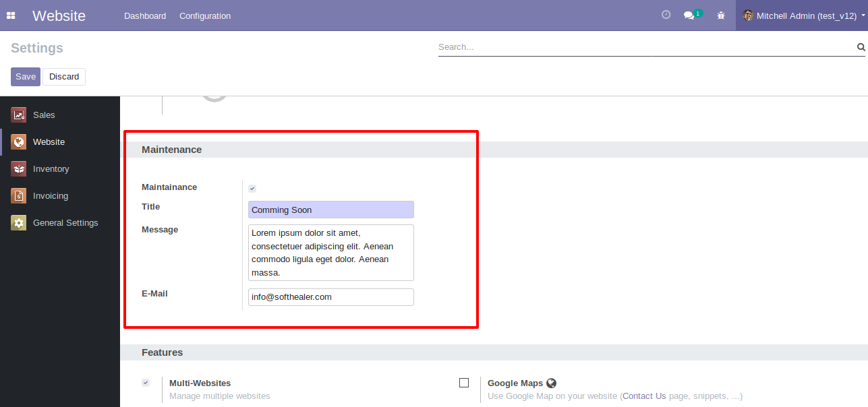Click the Website globe sidebar icon
Screen dimensions: 868x407
[x=19, y=142]
